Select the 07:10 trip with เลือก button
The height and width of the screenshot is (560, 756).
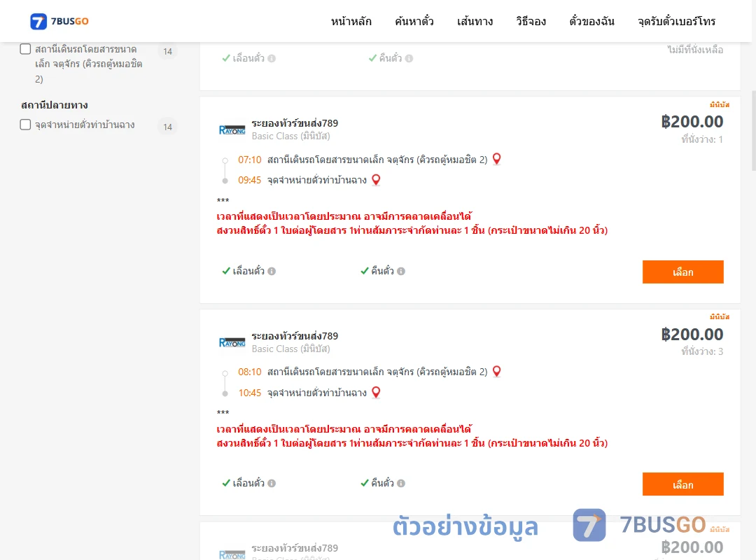682,272
